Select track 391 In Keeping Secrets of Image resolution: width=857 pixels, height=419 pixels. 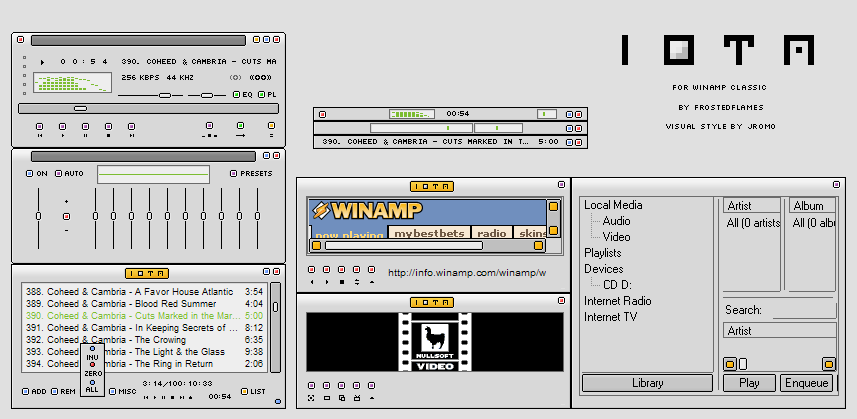[x=144, y=328]
